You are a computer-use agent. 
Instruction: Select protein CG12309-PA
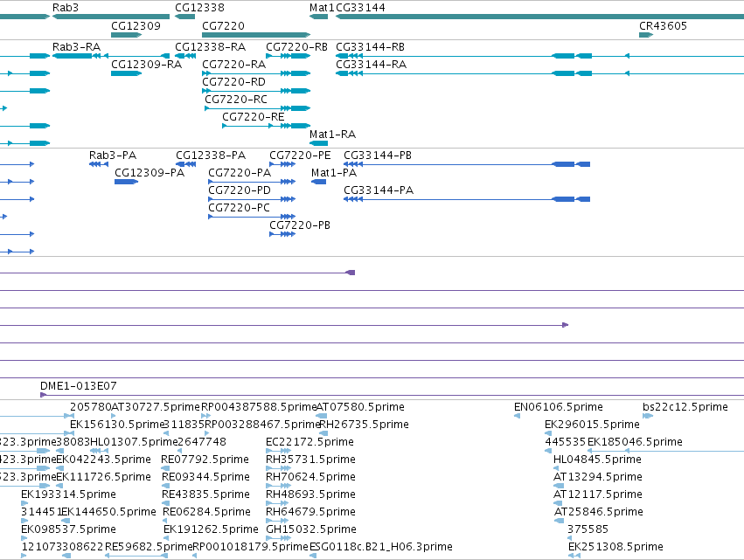149,173
